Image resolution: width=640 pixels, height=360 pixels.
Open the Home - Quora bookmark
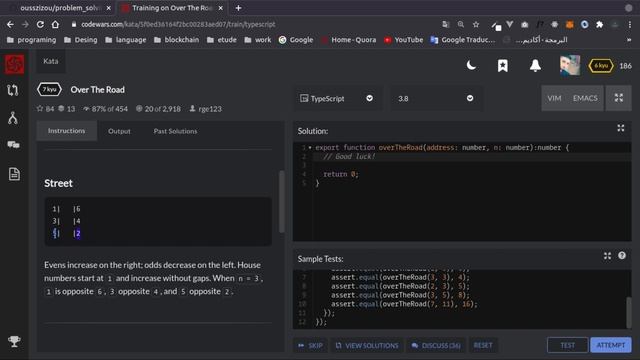point(349,40)
